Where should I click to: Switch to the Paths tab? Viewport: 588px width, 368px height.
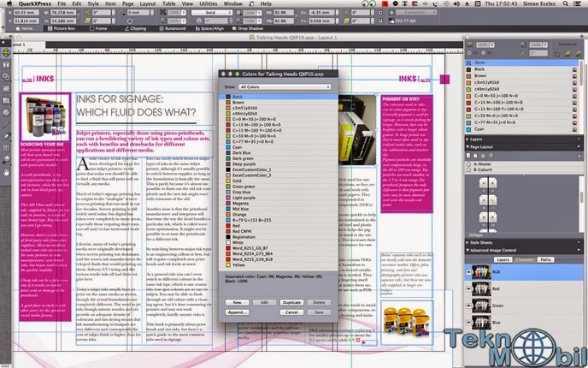click(545, 259)
